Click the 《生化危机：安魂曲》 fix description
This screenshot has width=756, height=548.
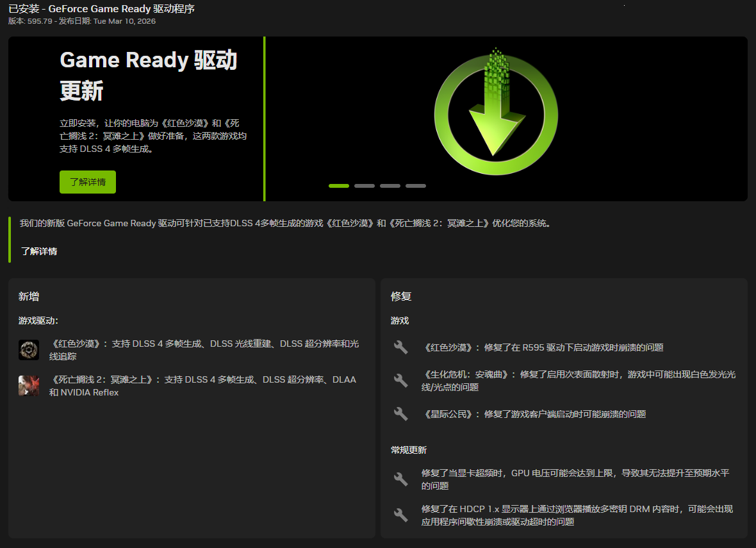pyautogui.click(x=579, y=381)
